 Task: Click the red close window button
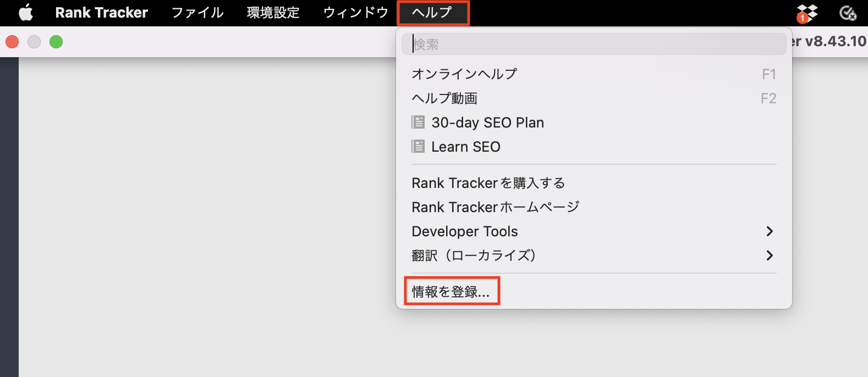point(12,42)
